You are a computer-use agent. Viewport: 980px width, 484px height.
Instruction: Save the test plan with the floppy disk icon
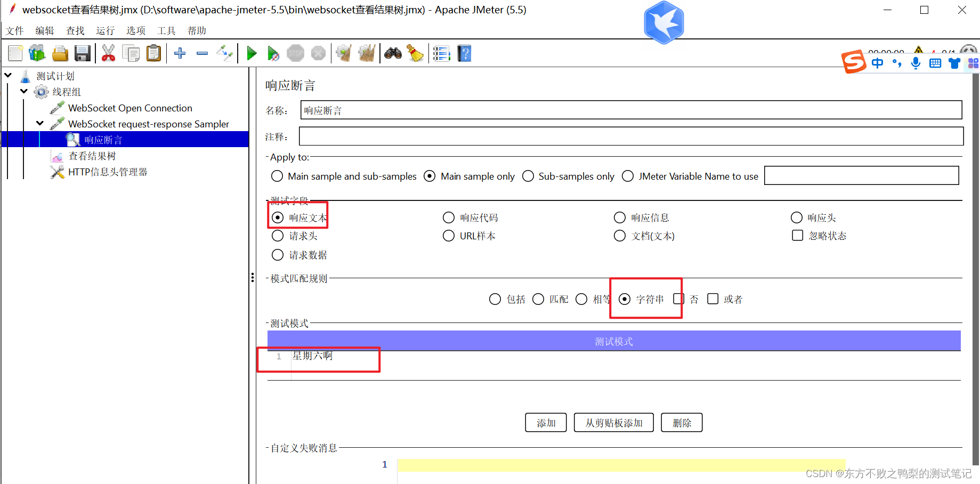[82, 53]
